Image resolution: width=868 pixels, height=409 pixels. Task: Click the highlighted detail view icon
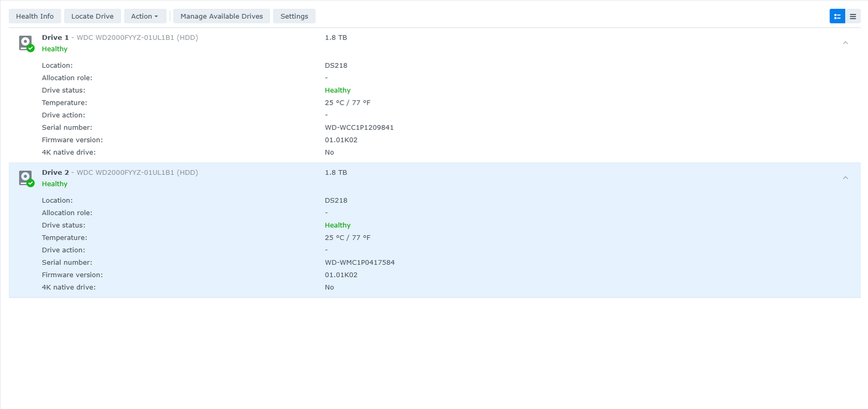(x=837, y=16)
